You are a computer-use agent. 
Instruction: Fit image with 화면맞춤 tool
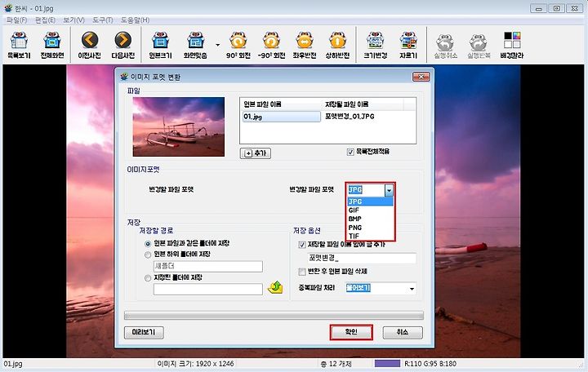(x=195, y=45)
